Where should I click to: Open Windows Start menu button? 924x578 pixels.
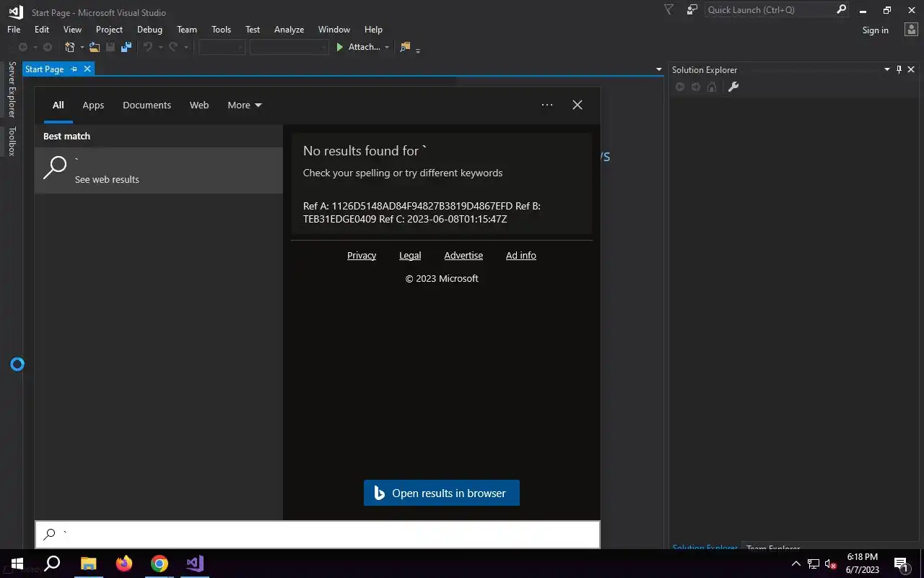17,564
